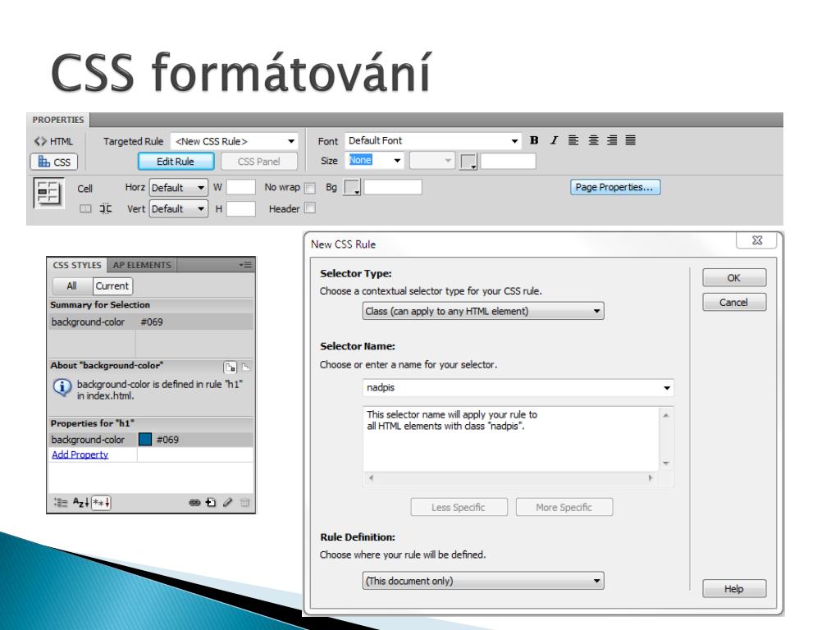Select the Properties panel tab
This screenshot has height=630, width=840.
click(x=58, y=120)
